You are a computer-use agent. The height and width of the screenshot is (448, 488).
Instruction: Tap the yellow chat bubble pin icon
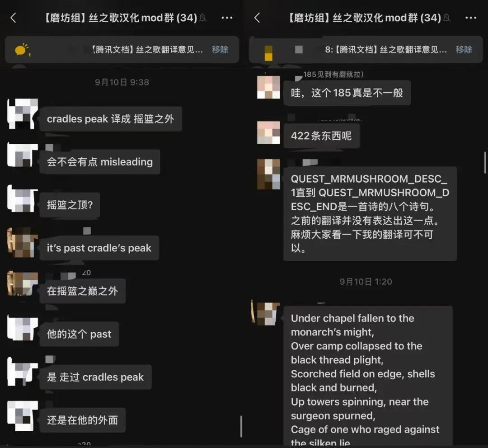(23, 50)
